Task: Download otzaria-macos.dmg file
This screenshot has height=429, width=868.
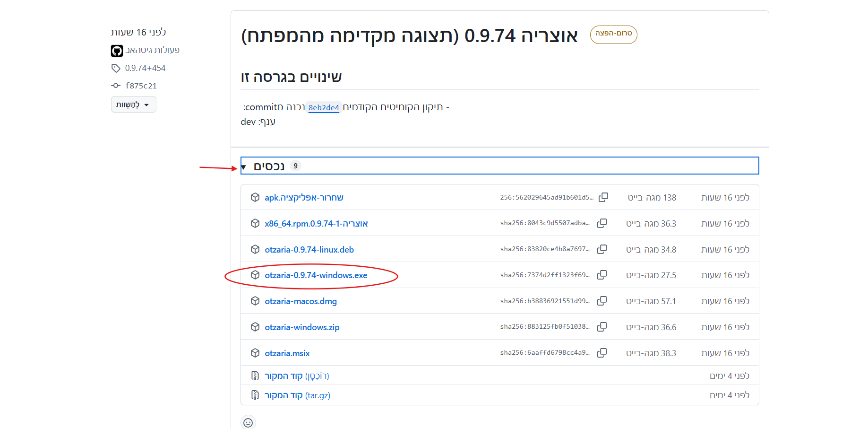Action: pos(301,301)
